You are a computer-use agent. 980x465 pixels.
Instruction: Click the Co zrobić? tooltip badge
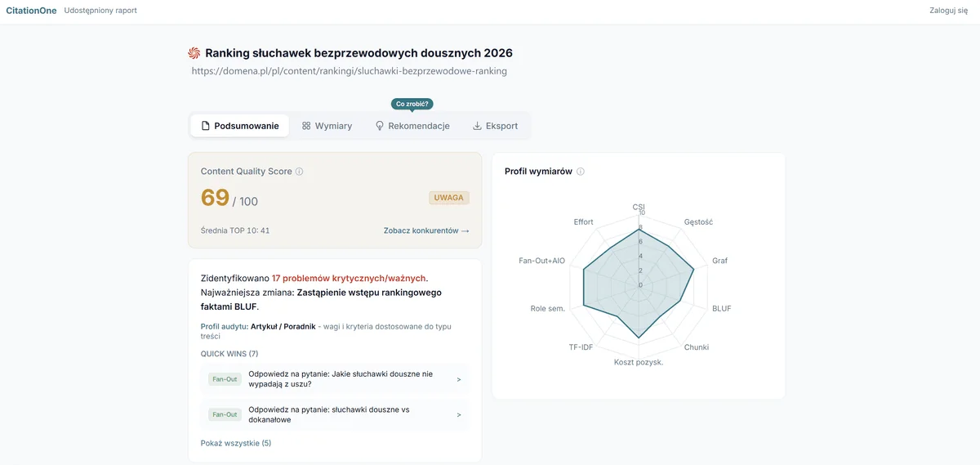(x=412, y=104)
